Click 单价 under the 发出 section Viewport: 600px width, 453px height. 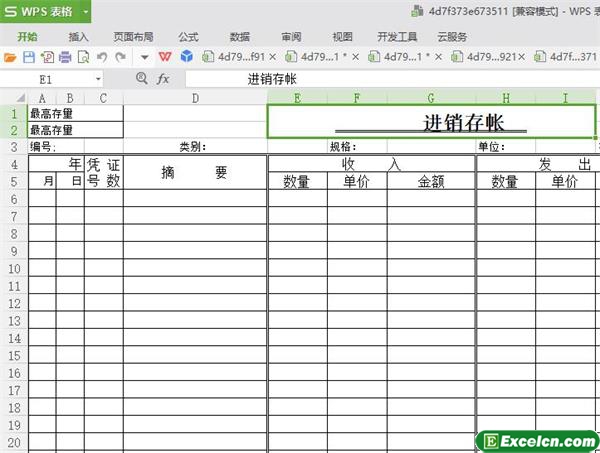(x=565, y=181)
